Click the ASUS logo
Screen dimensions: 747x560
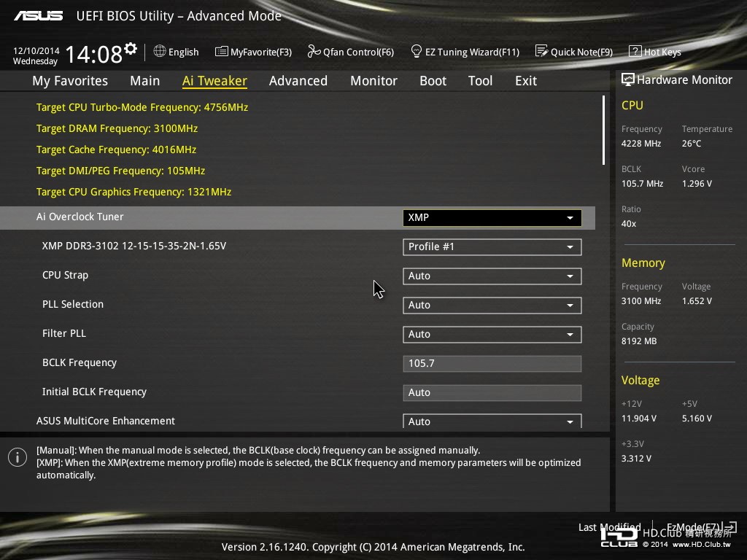pos(39,16)
